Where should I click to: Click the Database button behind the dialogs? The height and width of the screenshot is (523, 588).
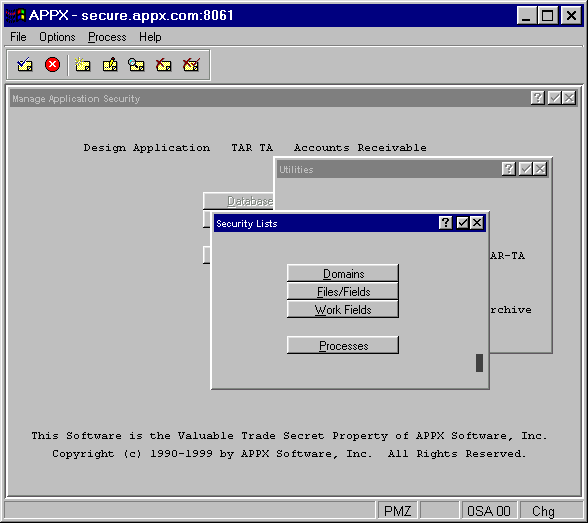(238, 201)
